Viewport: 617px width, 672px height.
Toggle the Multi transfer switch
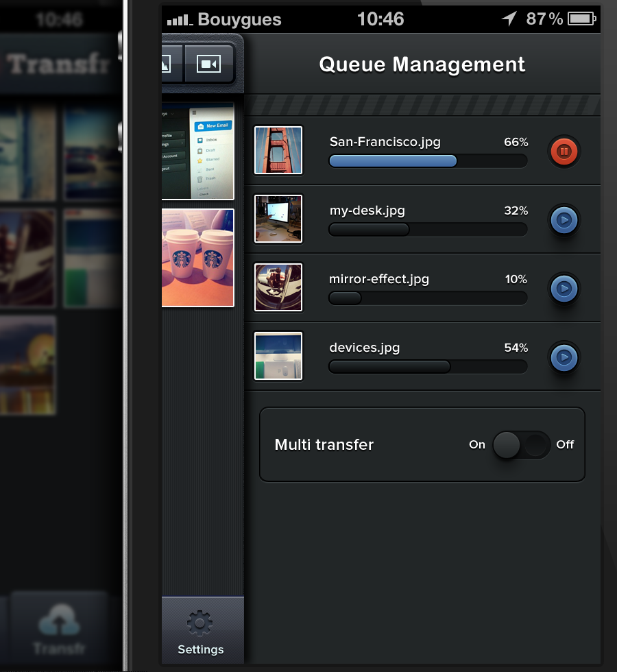[x=521, y=445]
